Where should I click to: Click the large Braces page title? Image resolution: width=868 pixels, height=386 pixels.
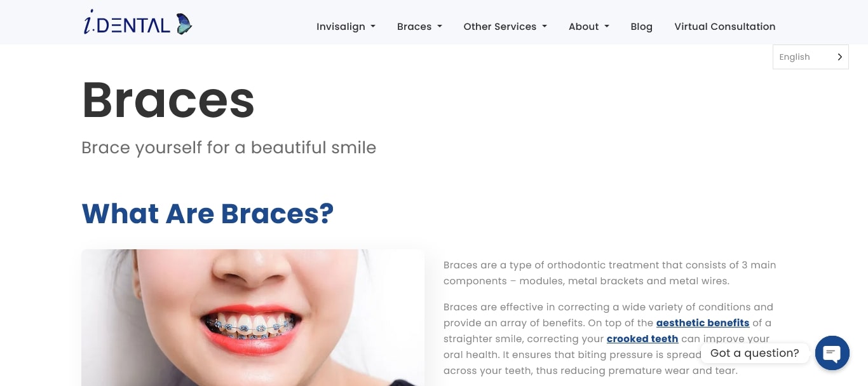[168, 100]
